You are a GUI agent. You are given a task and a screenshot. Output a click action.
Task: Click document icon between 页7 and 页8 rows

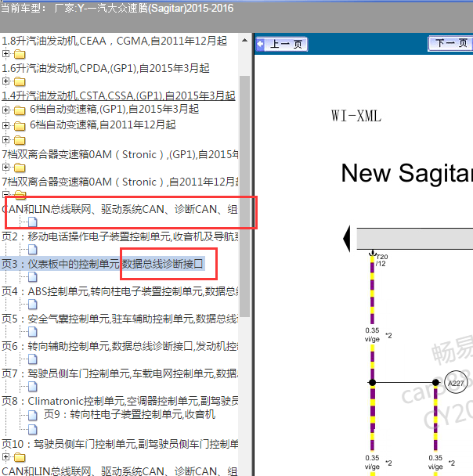click(x=32, y=387)
